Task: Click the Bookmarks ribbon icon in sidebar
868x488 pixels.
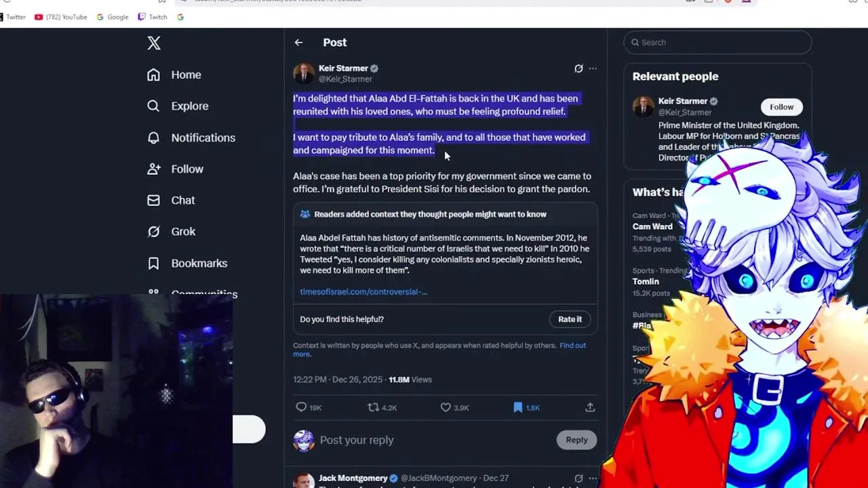Action: tap(154, 263)
